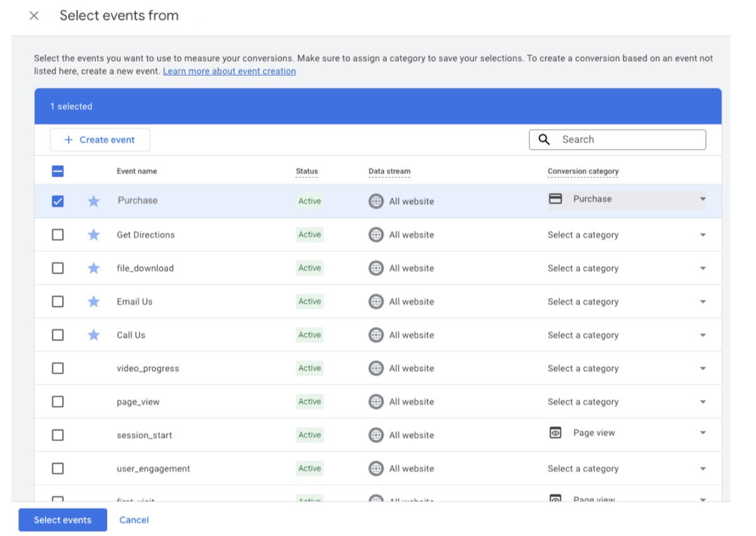Check the file_download event checkbox
The image size is (756, 536).
point(57,268)
